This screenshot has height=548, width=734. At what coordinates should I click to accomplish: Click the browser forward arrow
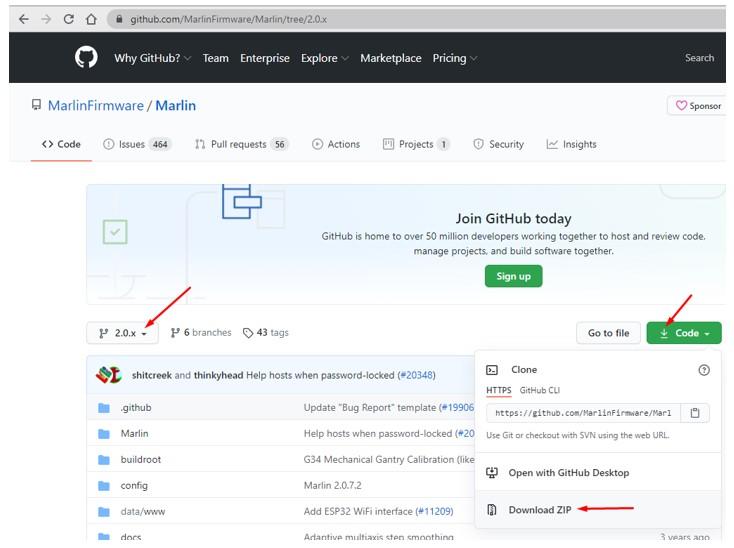46,19
